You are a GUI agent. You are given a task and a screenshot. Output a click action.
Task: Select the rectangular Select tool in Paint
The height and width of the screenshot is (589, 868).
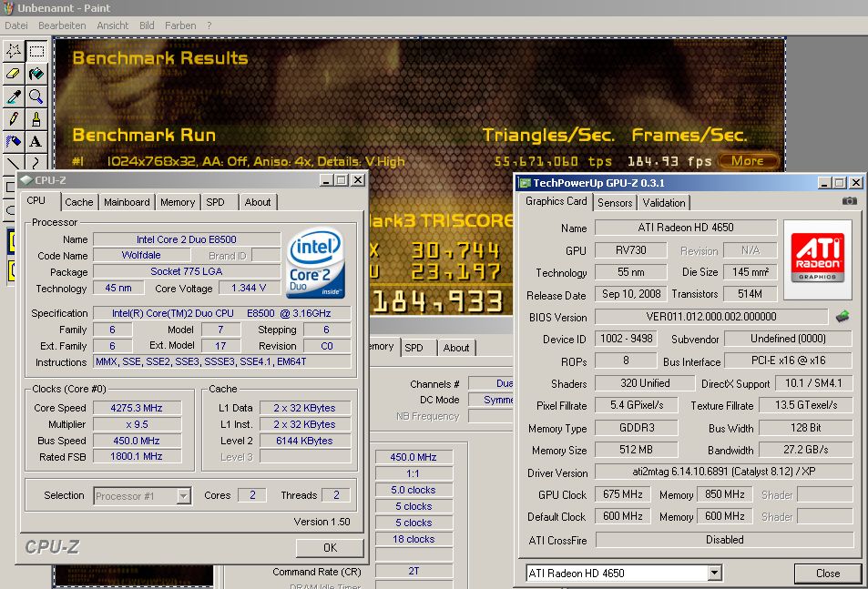pyautogui.click(x=36, y=51)
